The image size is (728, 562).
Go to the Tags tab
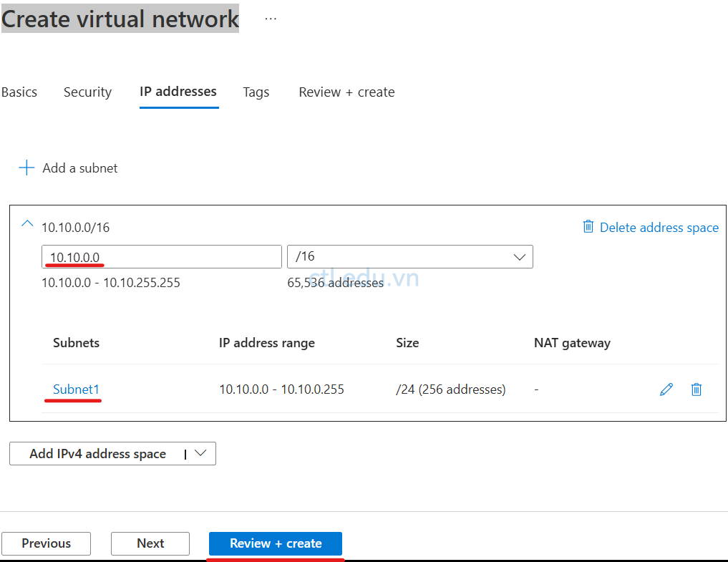(256, 92)
